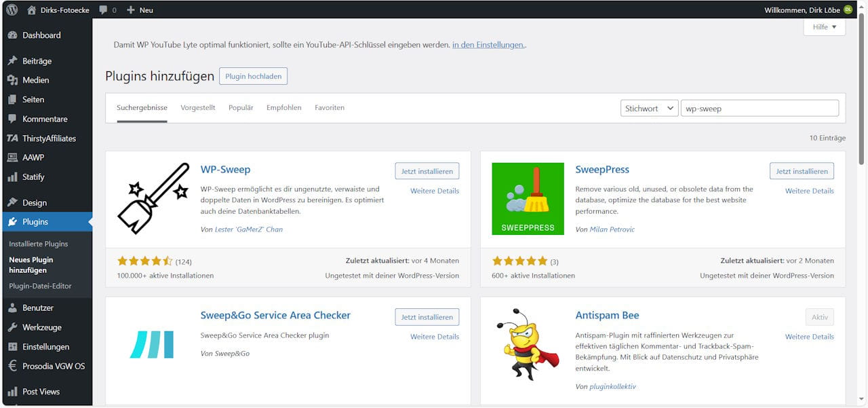Open the Stichwort search type dropdown
Image resolution: width=868 pixels, height=408 pixels.
(650, 109)
